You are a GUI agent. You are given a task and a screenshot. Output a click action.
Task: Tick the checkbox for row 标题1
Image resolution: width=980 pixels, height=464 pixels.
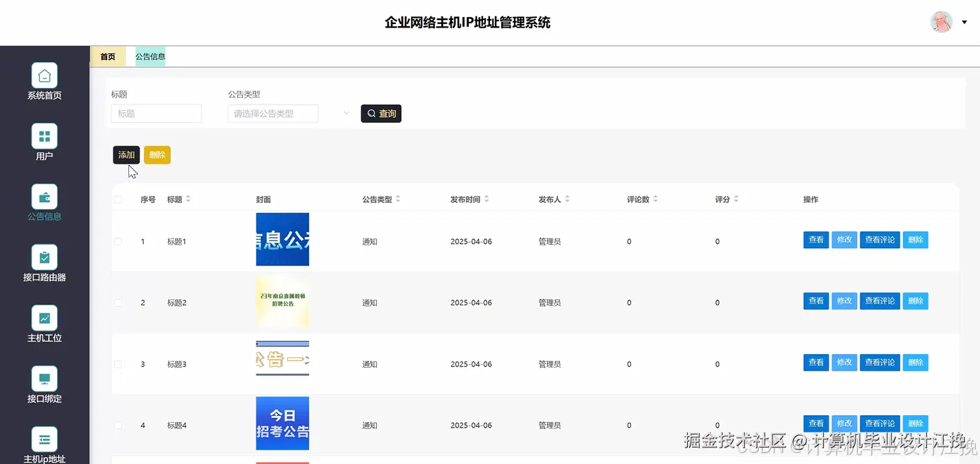tap(118, 241)
